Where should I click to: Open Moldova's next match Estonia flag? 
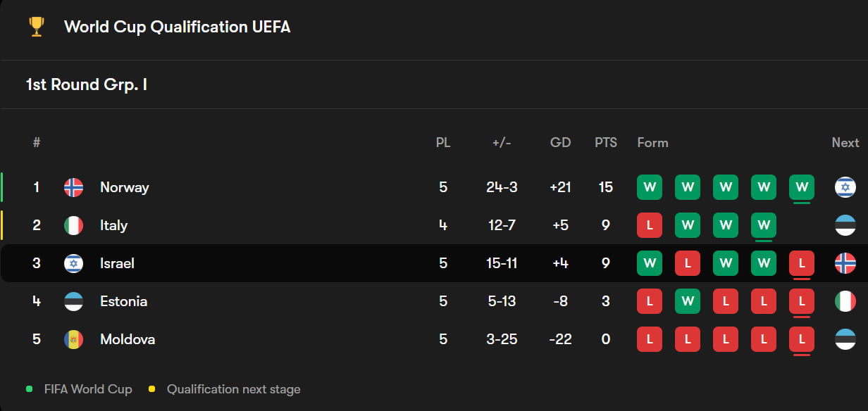(845, 339)
